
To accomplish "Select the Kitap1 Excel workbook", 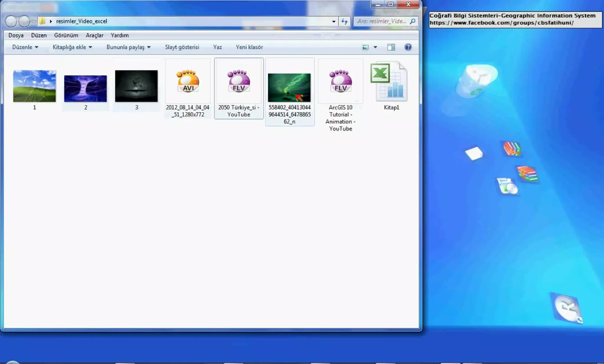I will tap(389, 82).
